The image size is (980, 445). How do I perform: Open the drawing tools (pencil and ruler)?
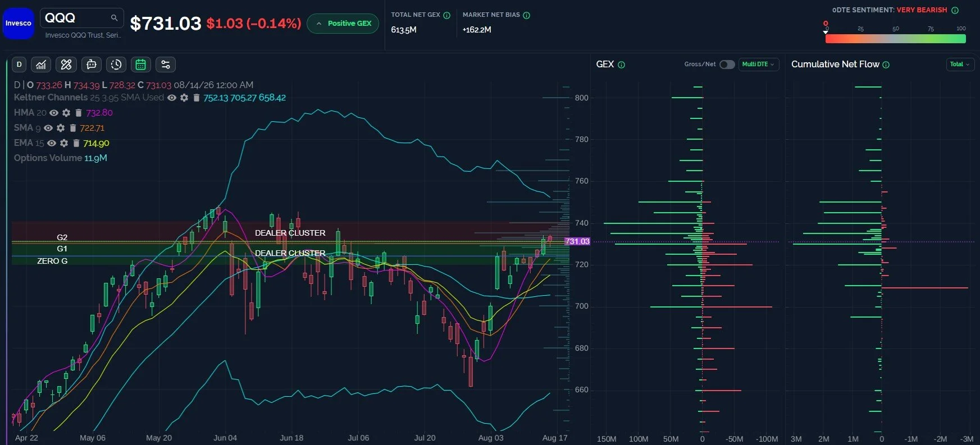coord(66,65)
